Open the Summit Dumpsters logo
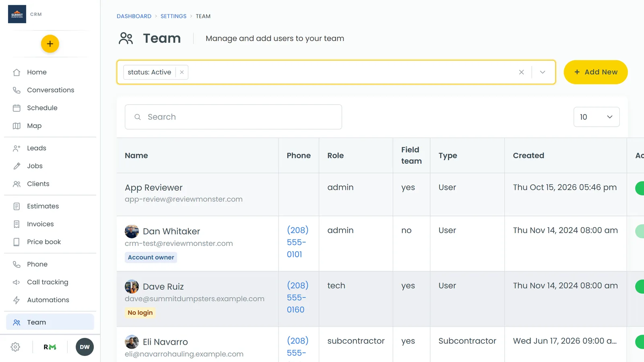Screen dimensions: 644x362 [x=17, y=14]
